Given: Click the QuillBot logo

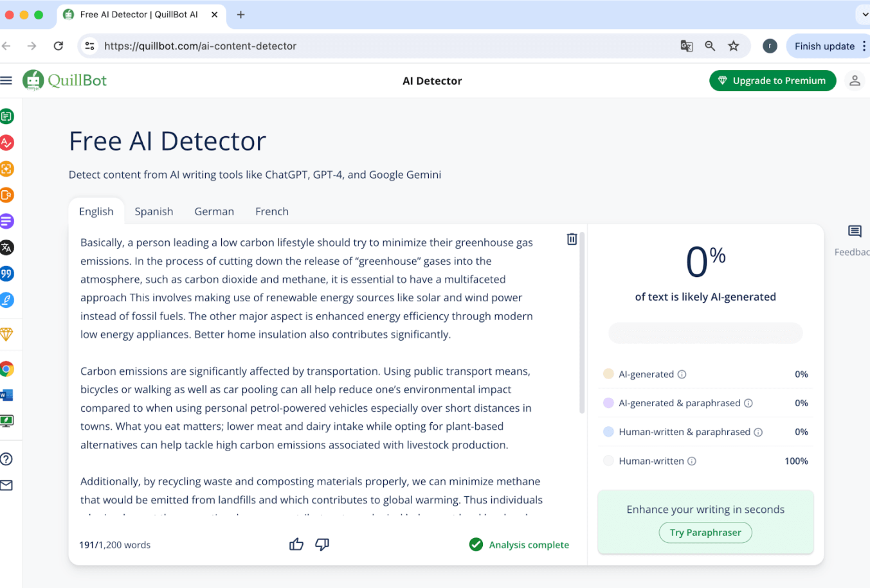Looking at the screenshot, I should click(65, 80).
